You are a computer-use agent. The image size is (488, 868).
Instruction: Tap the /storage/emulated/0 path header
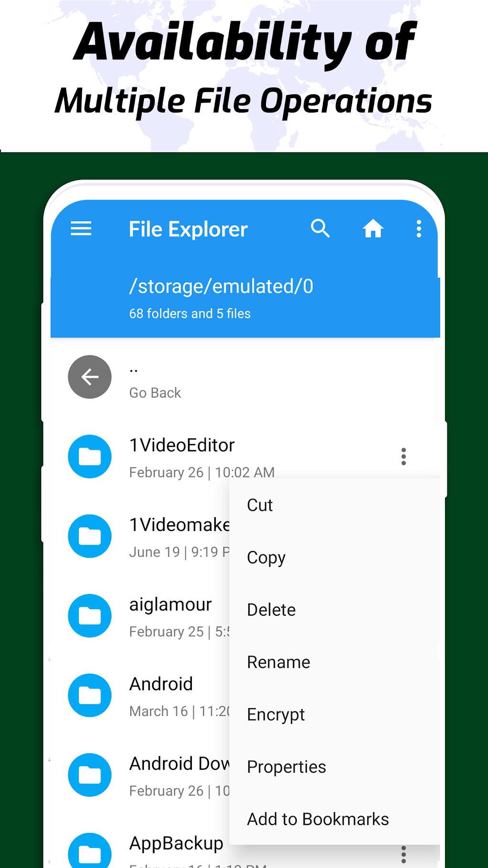[x=221, y=286]
